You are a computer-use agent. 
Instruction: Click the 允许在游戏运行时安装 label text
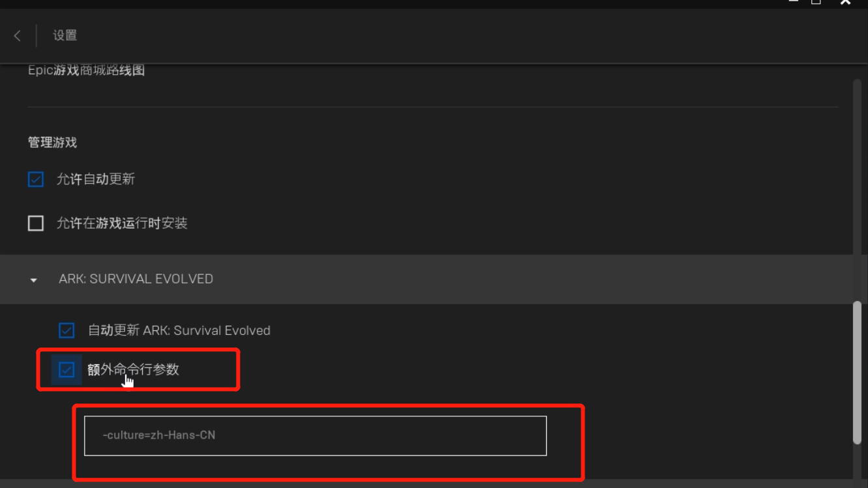click(x=122, y=223)
